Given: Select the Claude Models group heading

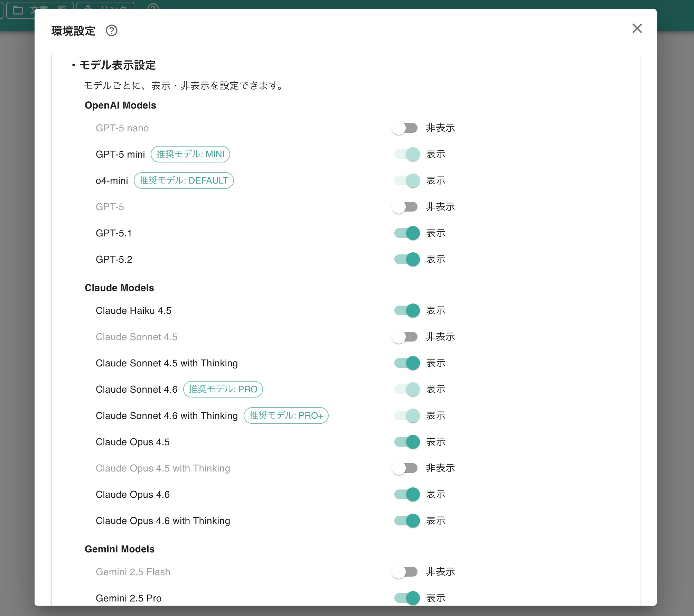Looking at the screenshot, I should point(120,288).
